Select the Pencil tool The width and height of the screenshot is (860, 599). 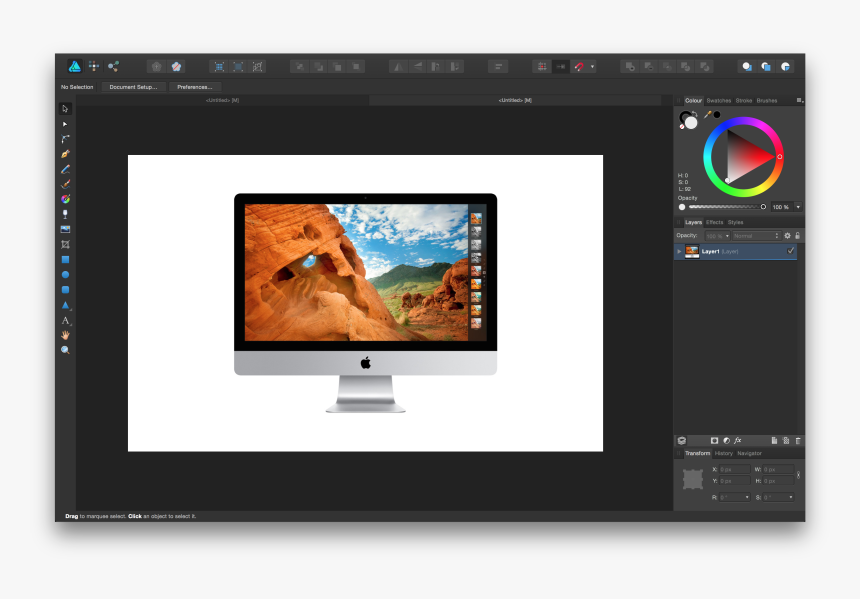coord(64,168)
